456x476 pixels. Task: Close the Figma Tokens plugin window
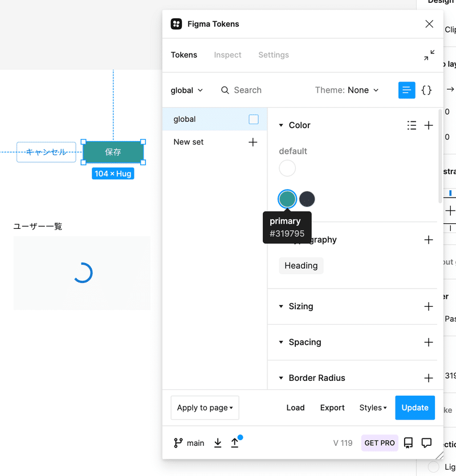[429, 24]
